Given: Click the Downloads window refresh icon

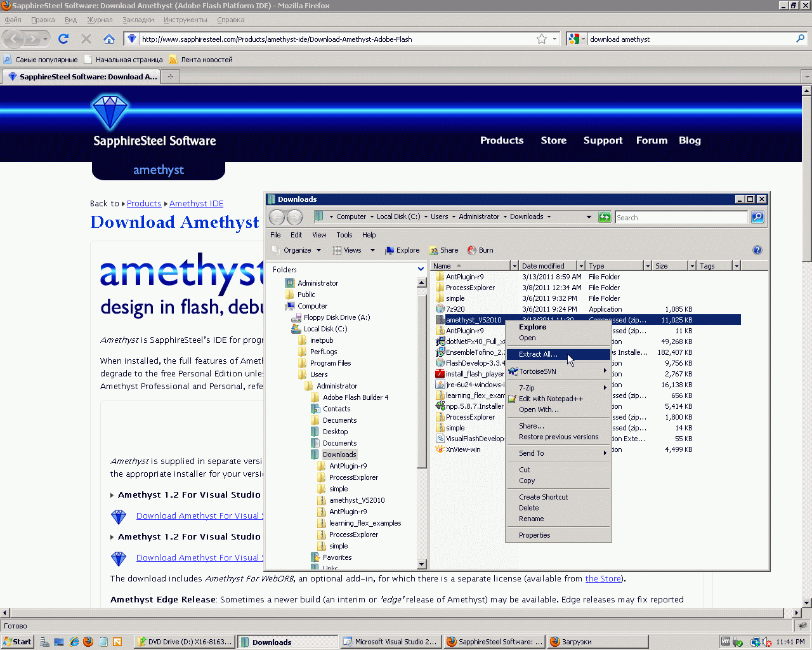Looking at the screenshot, I should coord(605,217).
